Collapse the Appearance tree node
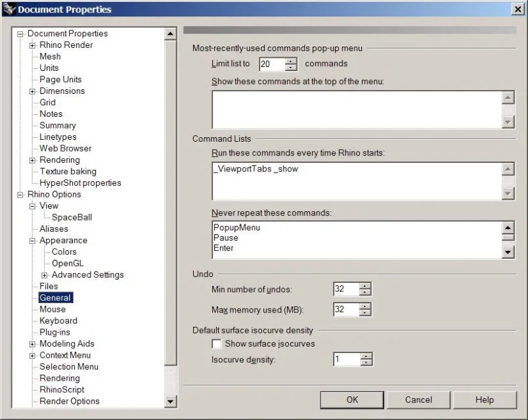The image size is (528, 420). [x=32, y=241]
